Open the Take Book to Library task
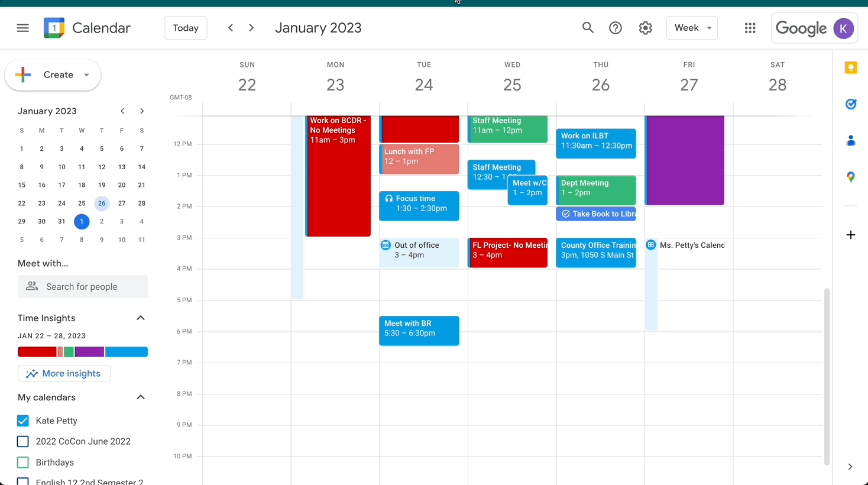 coord(596,214)
